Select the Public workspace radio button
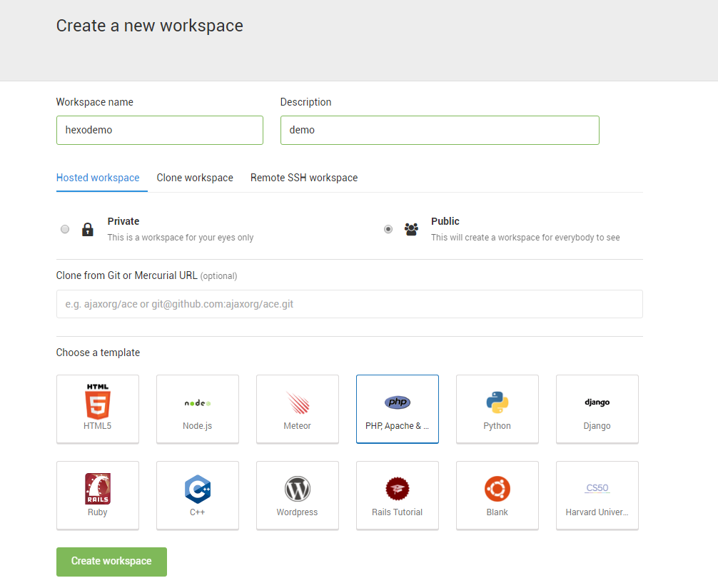The image size is (718, 588). click(388, 229)
